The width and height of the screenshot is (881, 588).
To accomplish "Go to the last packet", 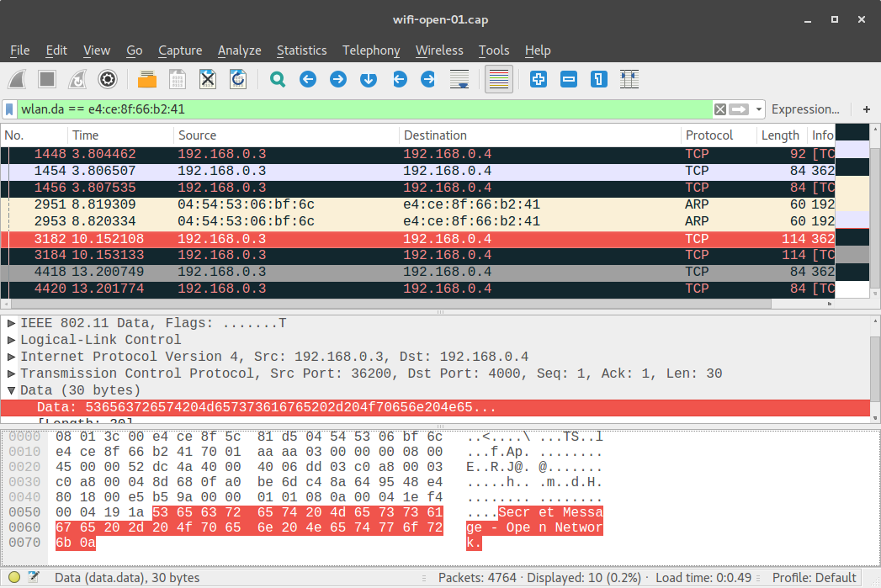I will pyautogui.click(x=427, y=79).
